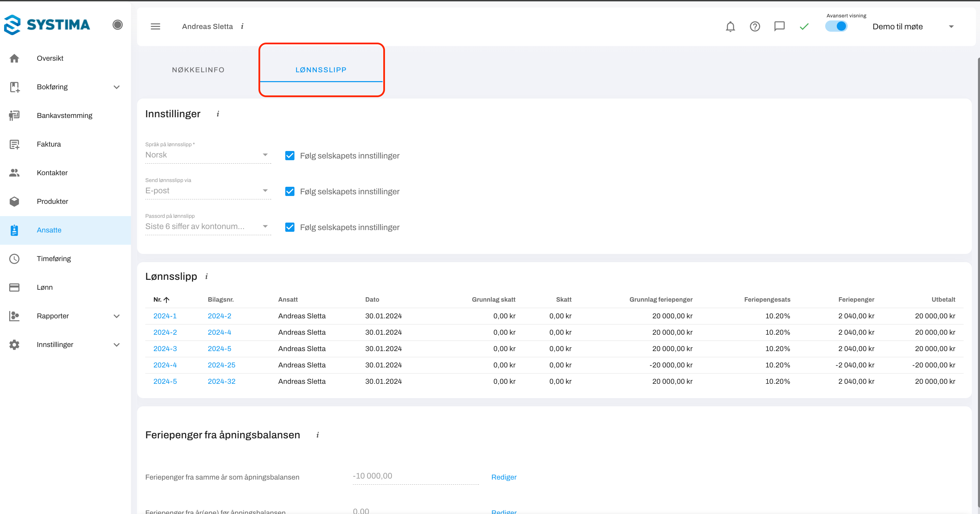980x514 pixels.
Task: Click the green checkmark status icon
Action: tap(804, 27)
